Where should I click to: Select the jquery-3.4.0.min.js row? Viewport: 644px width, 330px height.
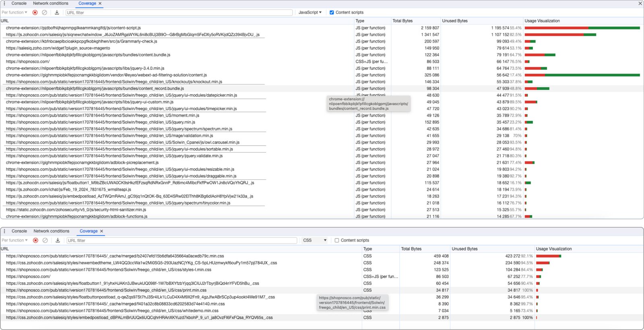[x=322, y=68]
